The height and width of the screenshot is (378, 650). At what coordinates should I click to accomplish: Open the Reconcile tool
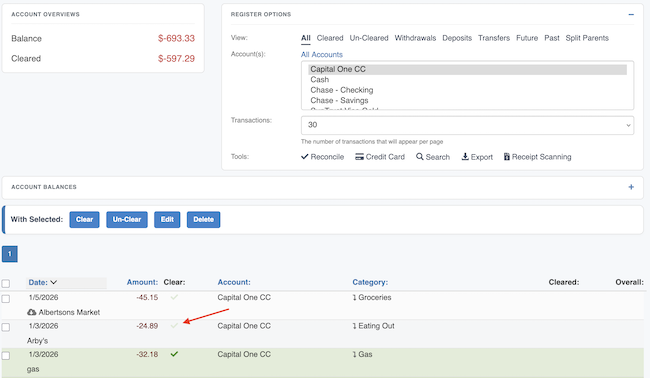point(323,157)
